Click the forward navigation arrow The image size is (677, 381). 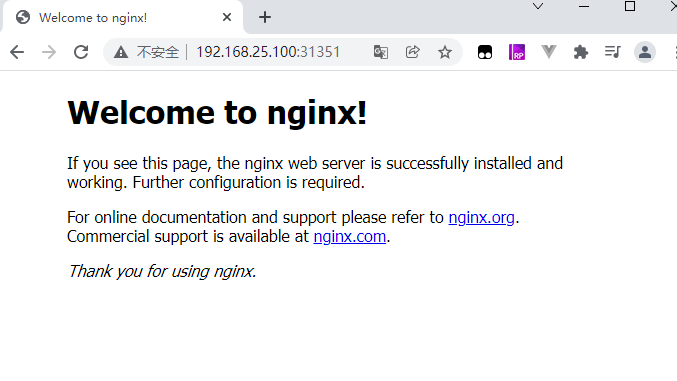pos(49,52)
